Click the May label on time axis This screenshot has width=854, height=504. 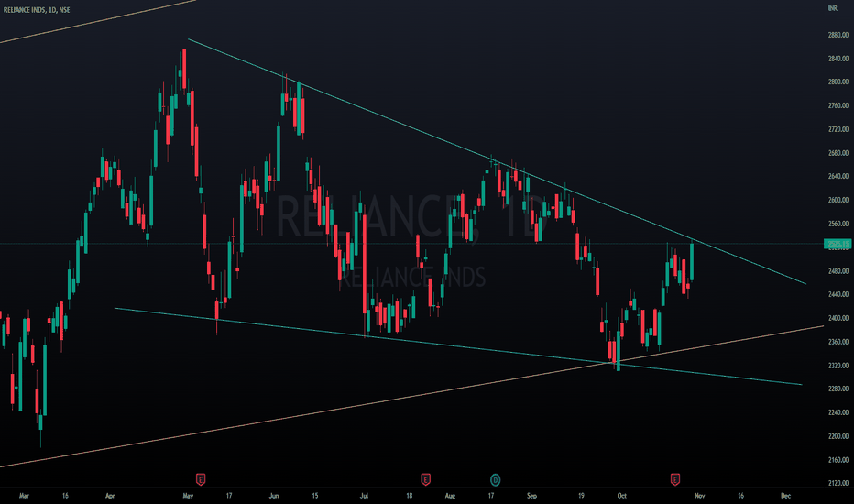click(x=188, y=496)
